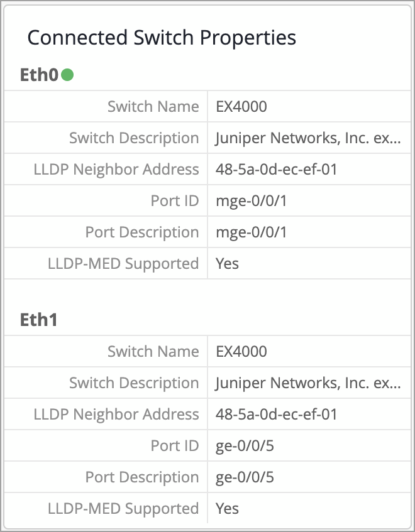Click the Port ID label under Eth1
Image resolution: width=415 pixels, height=532 pixels.
pos(175,446)
